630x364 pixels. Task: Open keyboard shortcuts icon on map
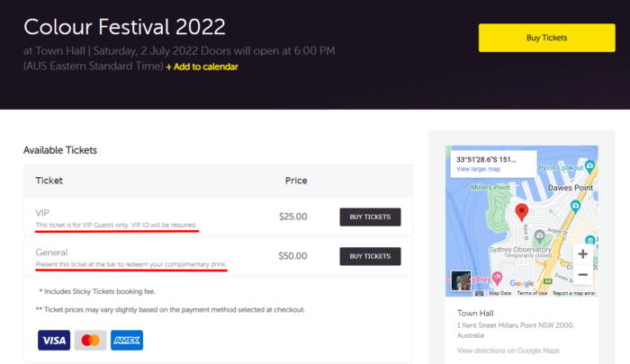click(x=480, y=293)
